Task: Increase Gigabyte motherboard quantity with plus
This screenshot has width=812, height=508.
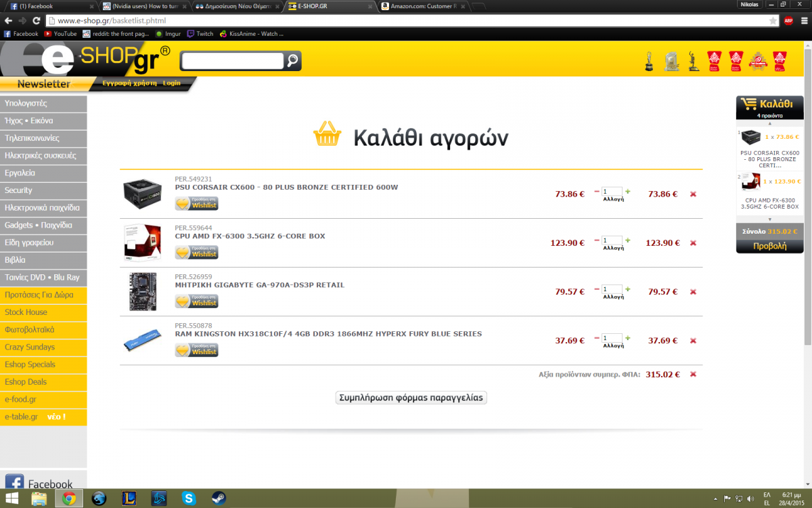Action: point(628,289)
